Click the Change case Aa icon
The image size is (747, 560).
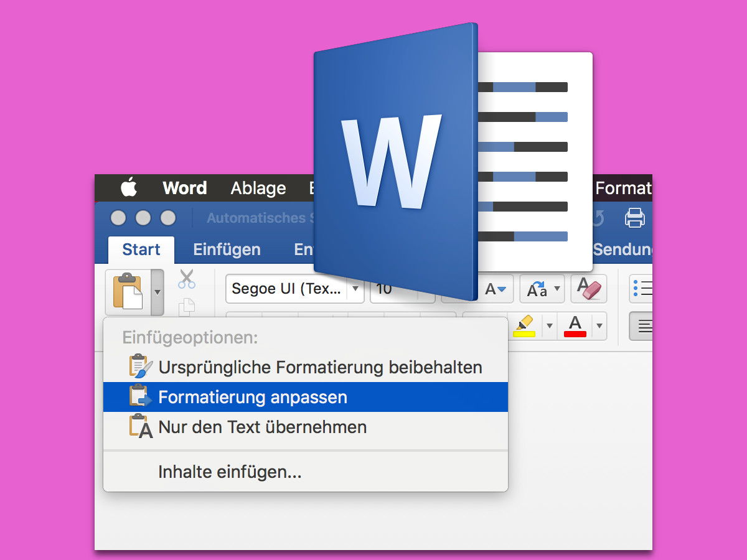[537, 289]
